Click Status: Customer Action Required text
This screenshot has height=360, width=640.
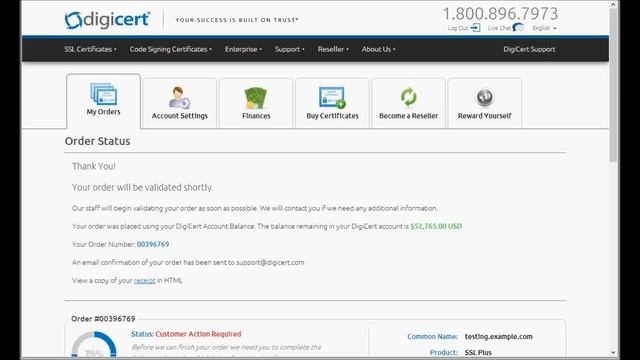click(186, 334)
